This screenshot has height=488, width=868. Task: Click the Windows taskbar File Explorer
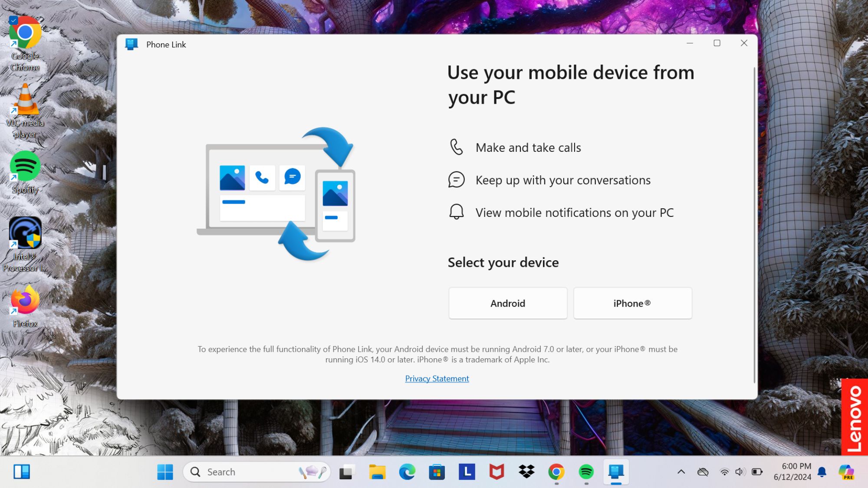376,472
